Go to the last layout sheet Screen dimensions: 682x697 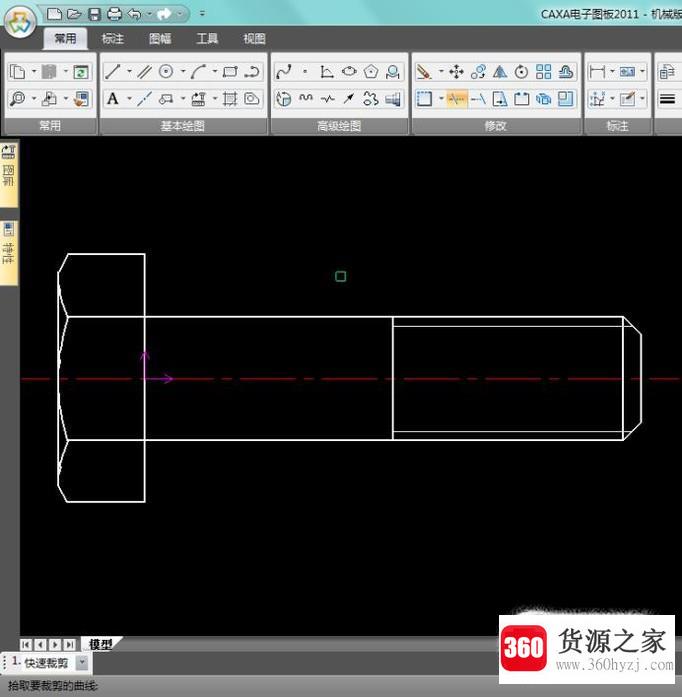(69, 644)
